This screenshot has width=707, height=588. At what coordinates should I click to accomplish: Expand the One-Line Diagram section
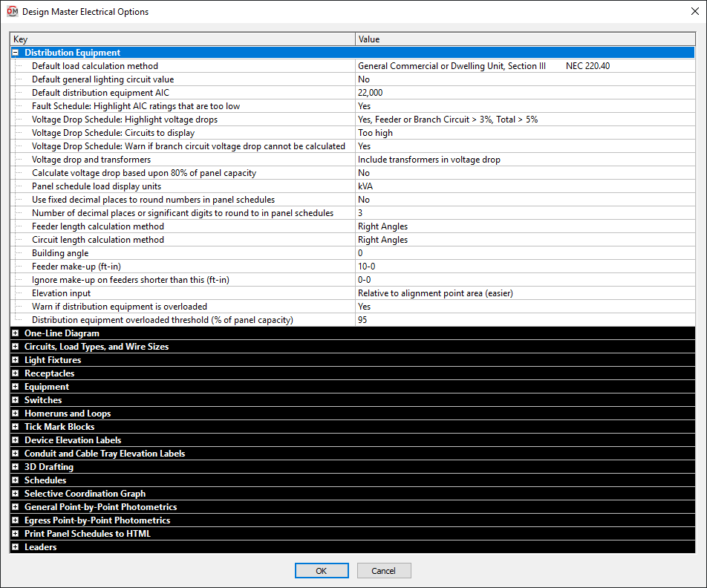16,333
